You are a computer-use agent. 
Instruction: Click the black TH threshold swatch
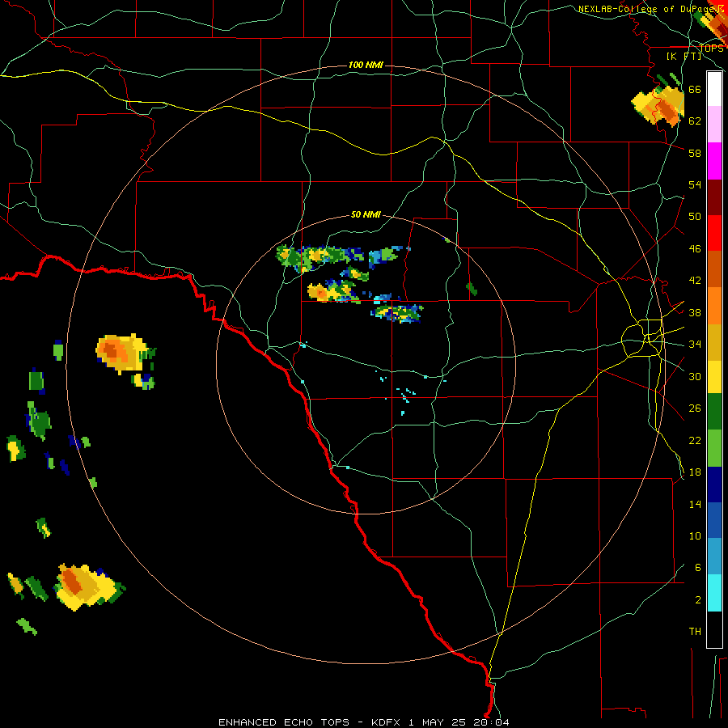pos(714,629)
